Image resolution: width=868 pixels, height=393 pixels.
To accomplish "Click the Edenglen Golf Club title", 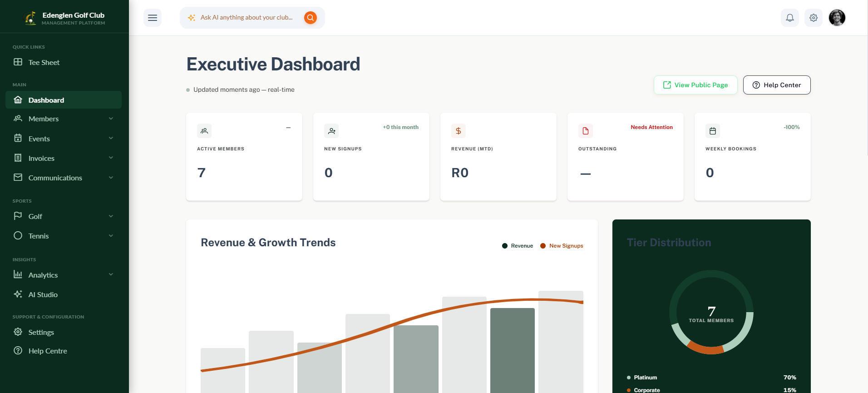I will 74,15.
